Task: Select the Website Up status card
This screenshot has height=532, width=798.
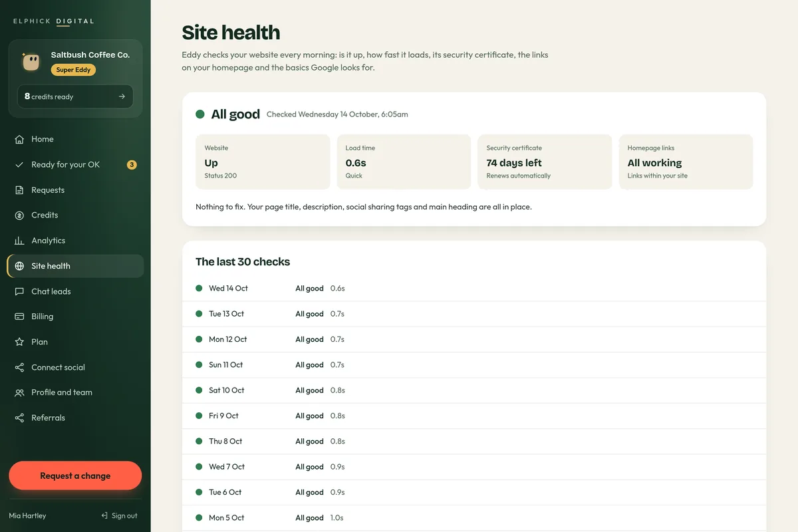Action: [x=263, y=162]
